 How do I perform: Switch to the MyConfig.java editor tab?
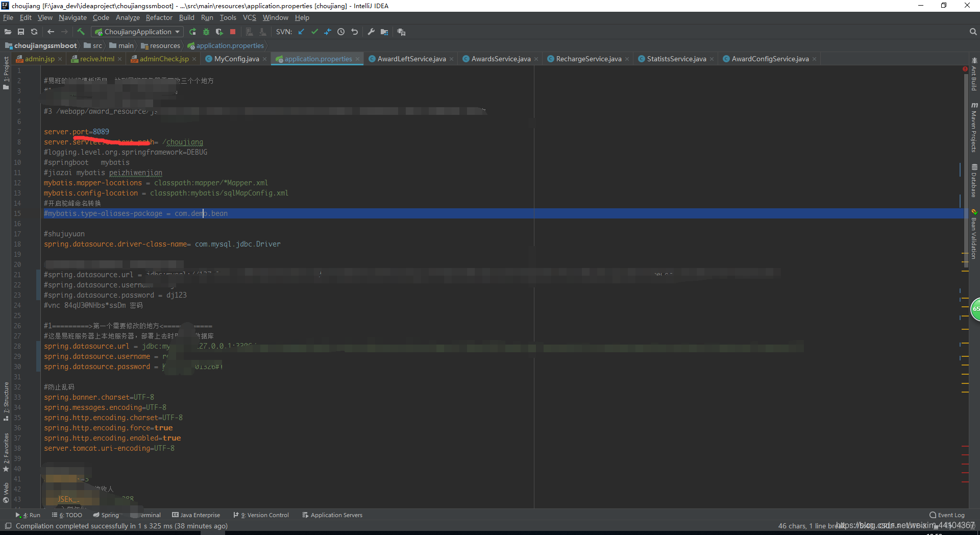(236, 59)
